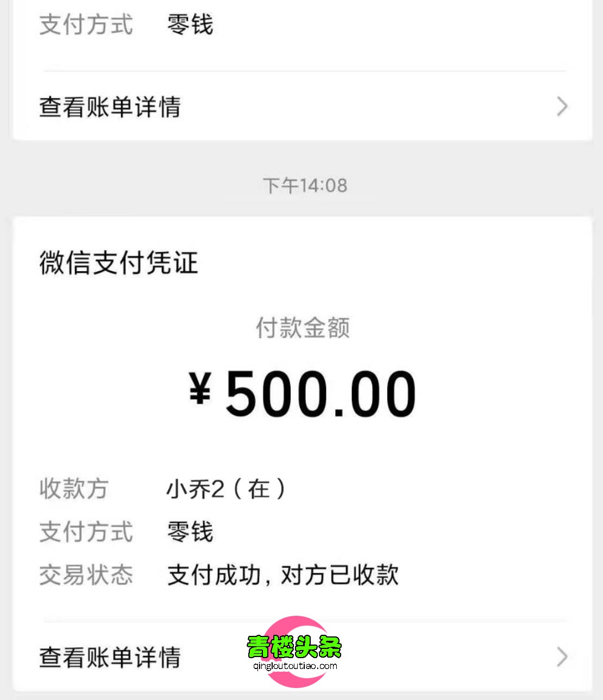Open 查看账单详情 under the 500.00 payment
Screen dimensions: 603x700
110,657
